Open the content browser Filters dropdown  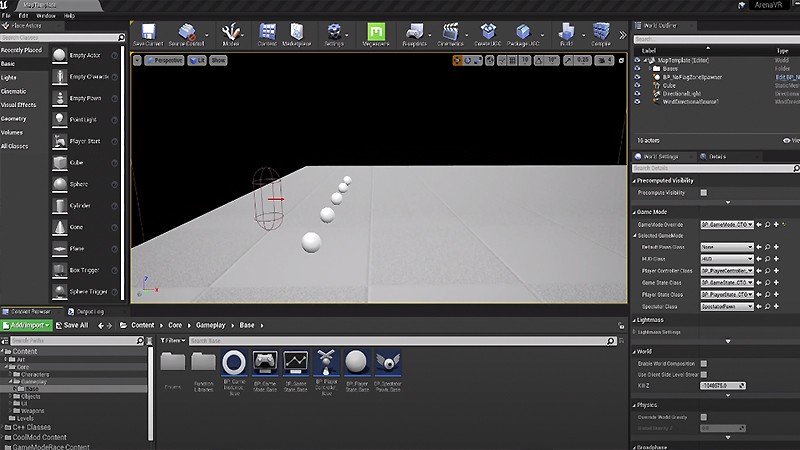click(x=173, y=341)
